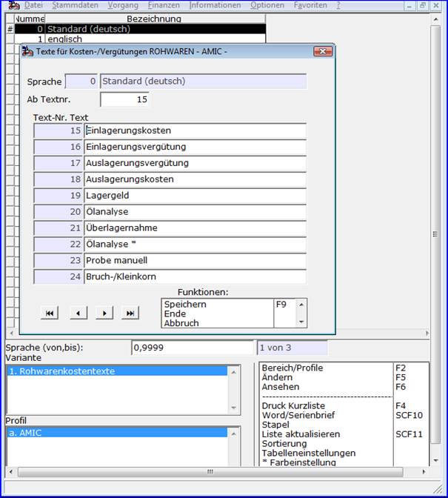
Task: Go to previous record arrow button
Action: 78,313
